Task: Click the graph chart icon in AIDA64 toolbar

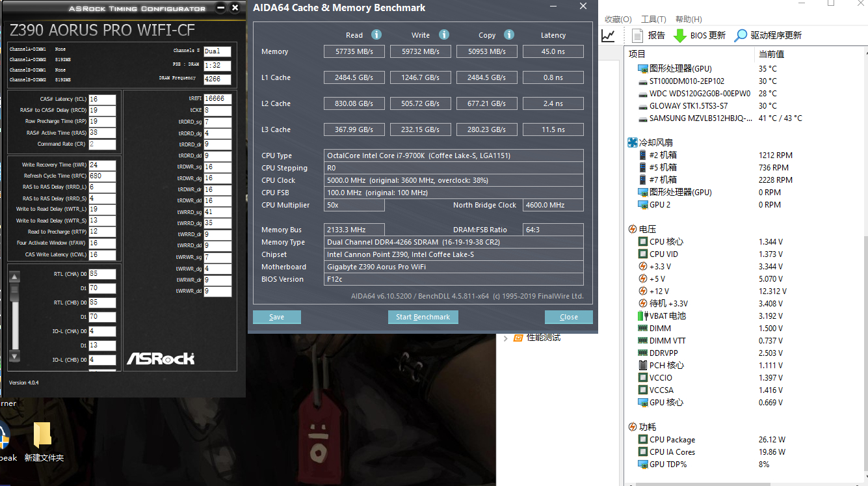Action: pos(608,35)
